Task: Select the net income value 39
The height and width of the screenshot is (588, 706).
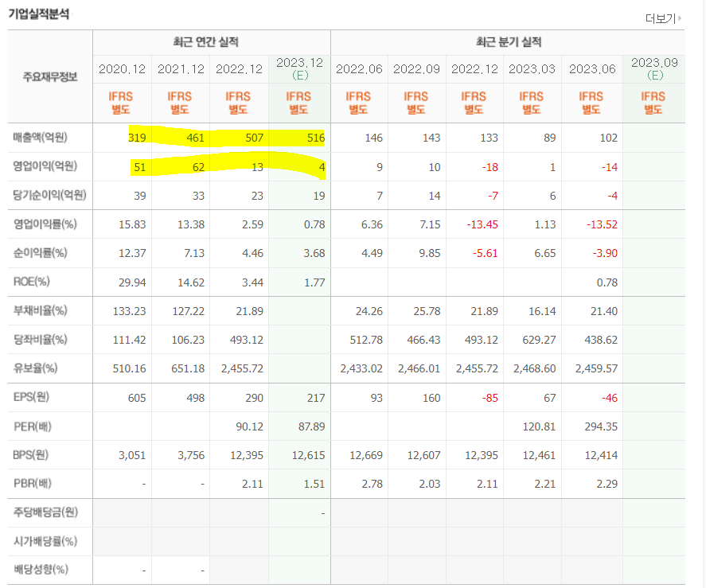Action: 140,197
